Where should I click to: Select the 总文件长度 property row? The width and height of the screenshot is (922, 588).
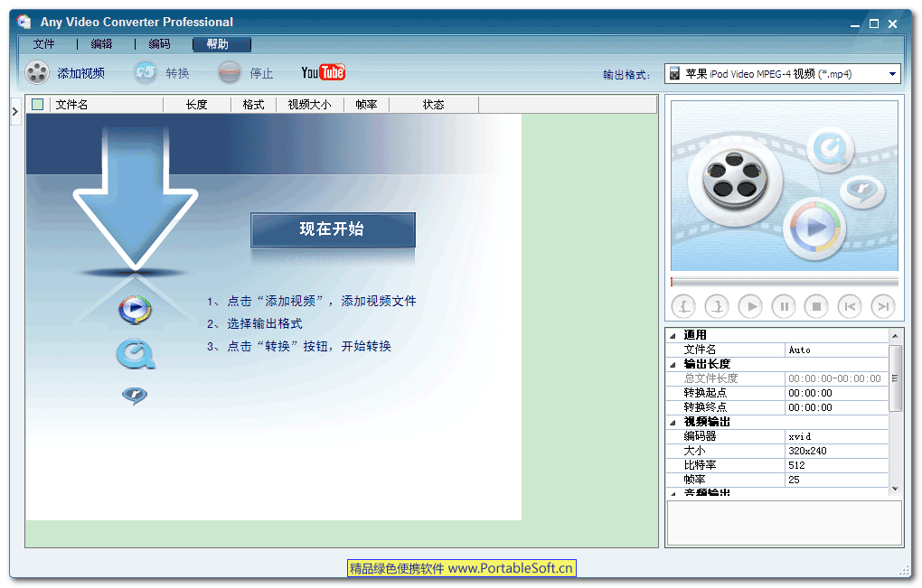(776, 378)
